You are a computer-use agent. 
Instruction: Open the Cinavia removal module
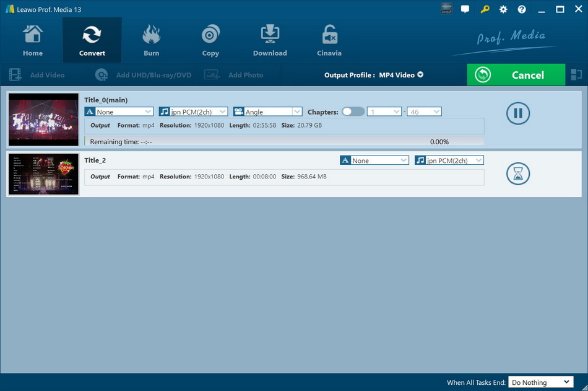[329, 41]
